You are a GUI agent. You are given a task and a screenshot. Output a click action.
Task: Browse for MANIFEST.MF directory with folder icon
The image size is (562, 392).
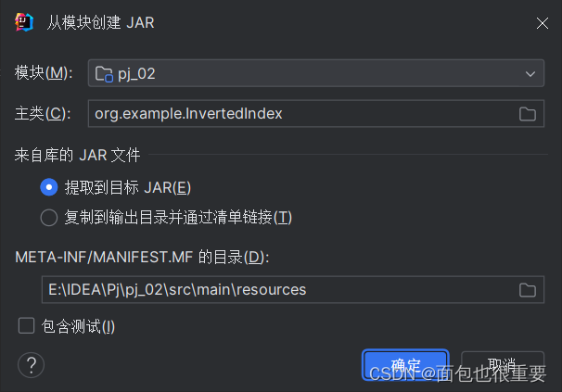point(528,289)
